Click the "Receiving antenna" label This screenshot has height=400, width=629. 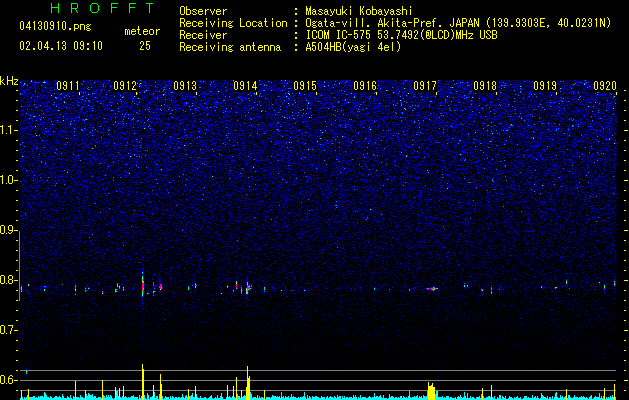[230, 47]
